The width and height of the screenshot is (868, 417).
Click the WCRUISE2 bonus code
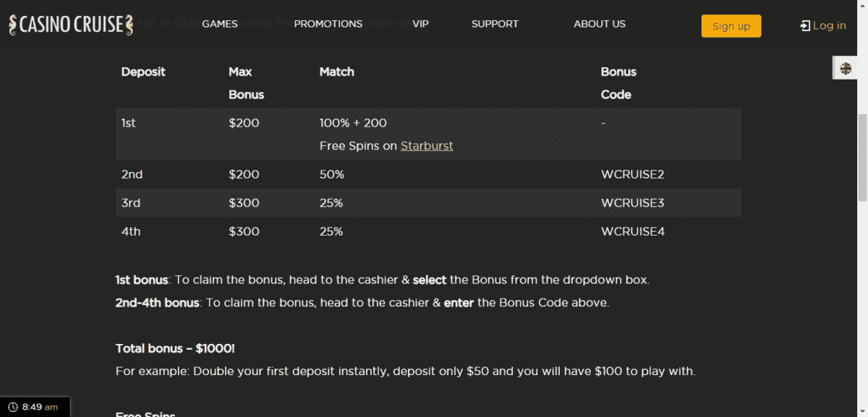[x=632, y=174]
